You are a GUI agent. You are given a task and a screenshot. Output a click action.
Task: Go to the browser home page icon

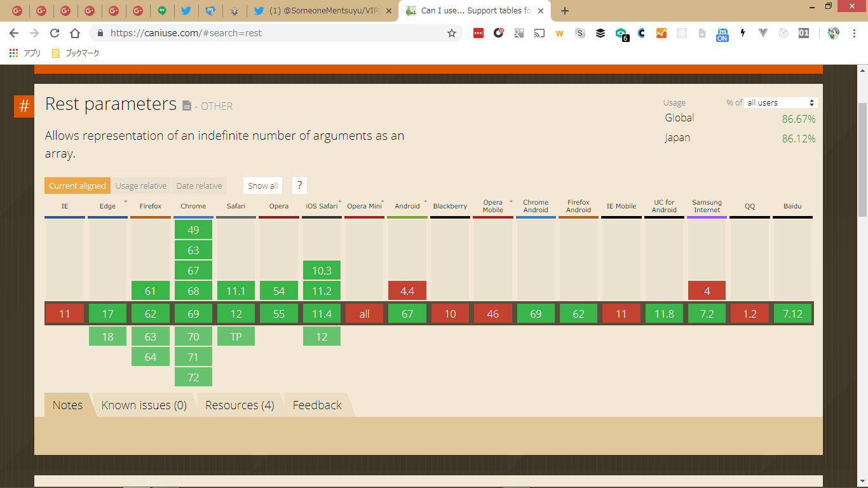[75, 33]
